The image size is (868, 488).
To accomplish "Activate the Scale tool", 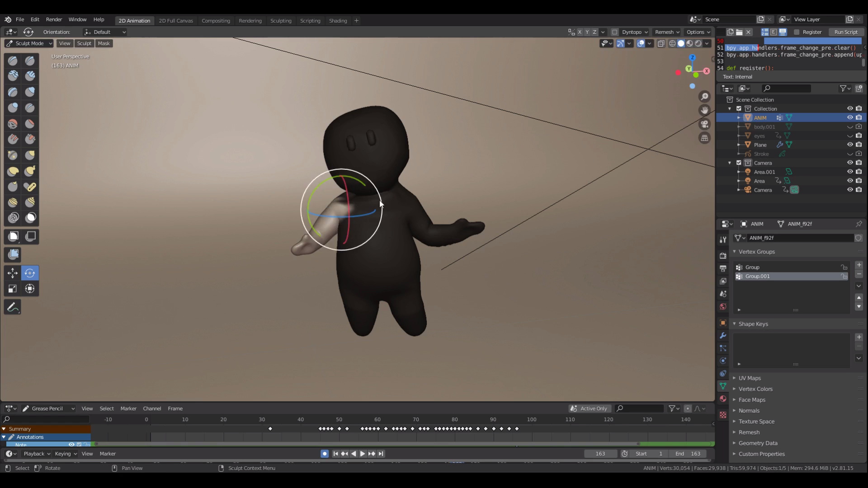I will tap(13, 289).
